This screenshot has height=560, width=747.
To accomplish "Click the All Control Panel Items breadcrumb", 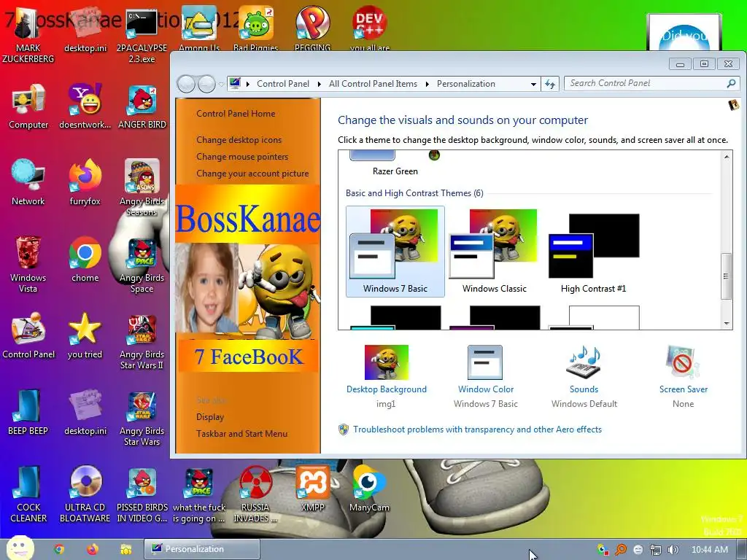I will coord(373,84).
